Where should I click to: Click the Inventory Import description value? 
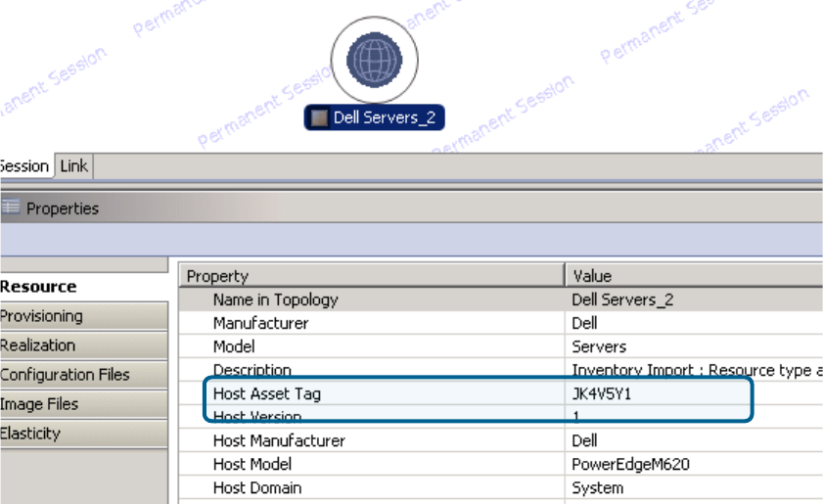pos(697,370)
